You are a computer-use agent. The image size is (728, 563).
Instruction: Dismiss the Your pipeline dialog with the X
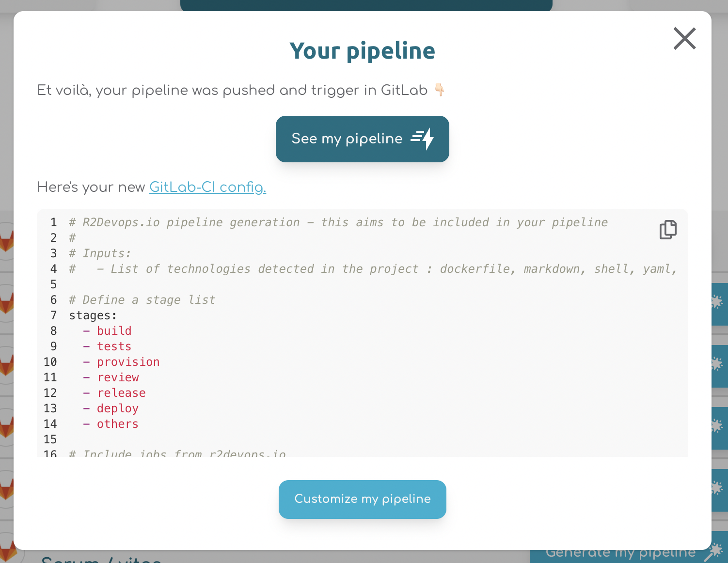(684, 39)
